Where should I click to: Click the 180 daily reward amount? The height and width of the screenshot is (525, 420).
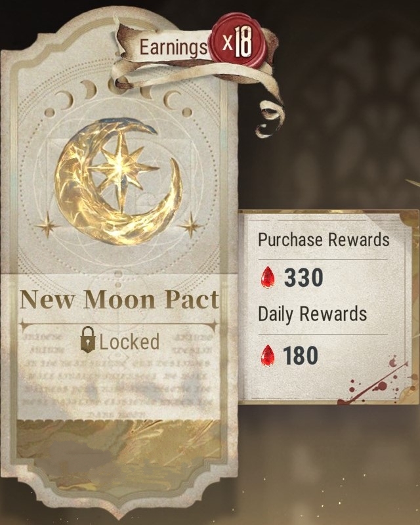pyautogui.click(x=301, y=356)
